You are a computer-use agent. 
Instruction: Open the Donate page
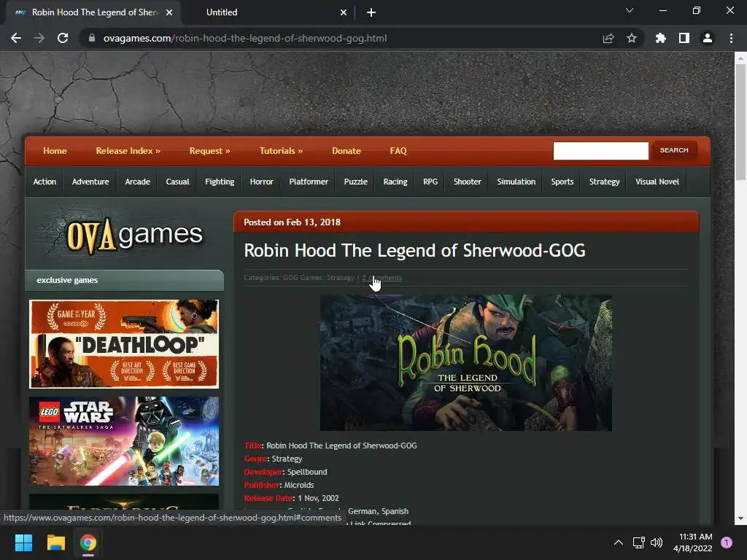tap(347, 151)
